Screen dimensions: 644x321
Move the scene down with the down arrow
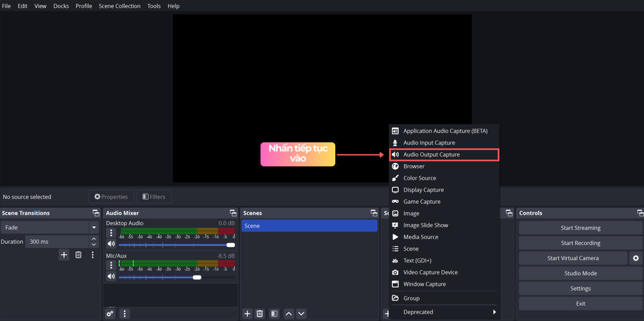click(301, 313)
